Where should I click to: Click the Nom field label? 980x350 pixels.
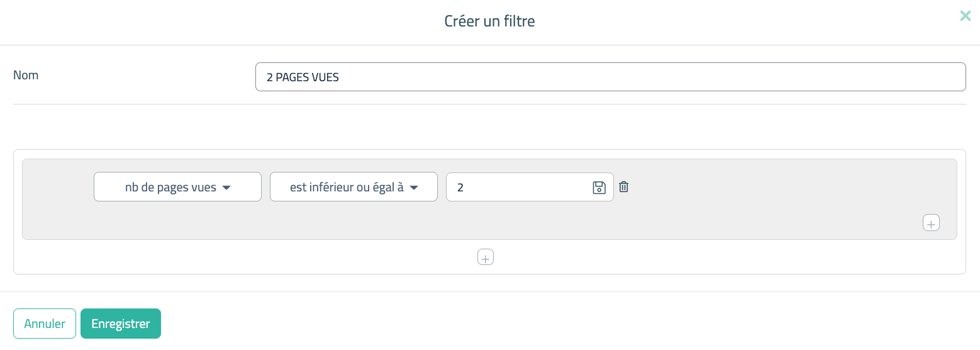pyautogui.click(x=26, y=76)
